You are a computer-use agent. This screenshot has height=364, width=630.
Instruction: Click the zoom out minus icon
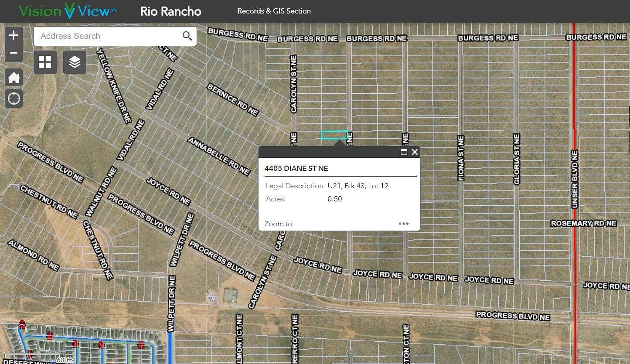pos(14,53)
